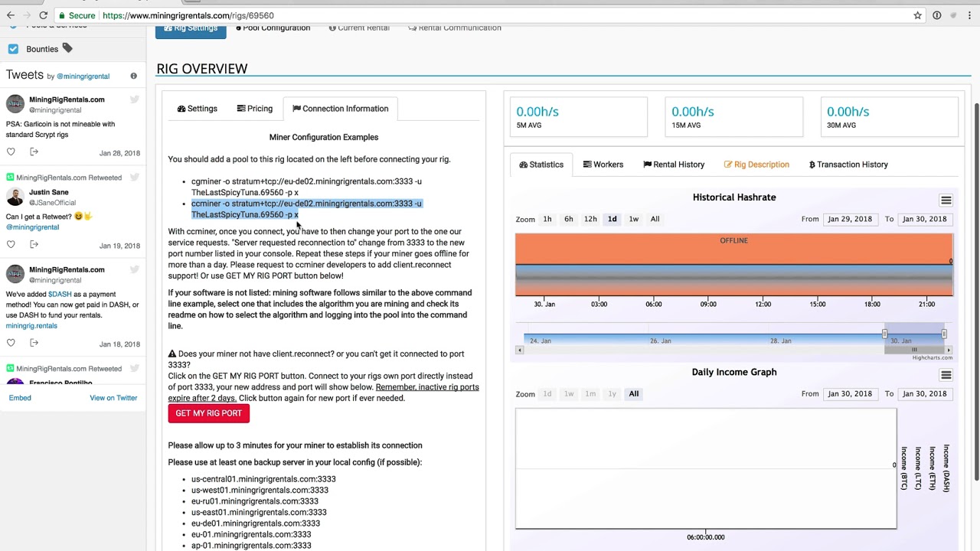The width and height of the screenshot is (980, 551).
Task: Open the Transaction History tab
Action: coord(848,165)
